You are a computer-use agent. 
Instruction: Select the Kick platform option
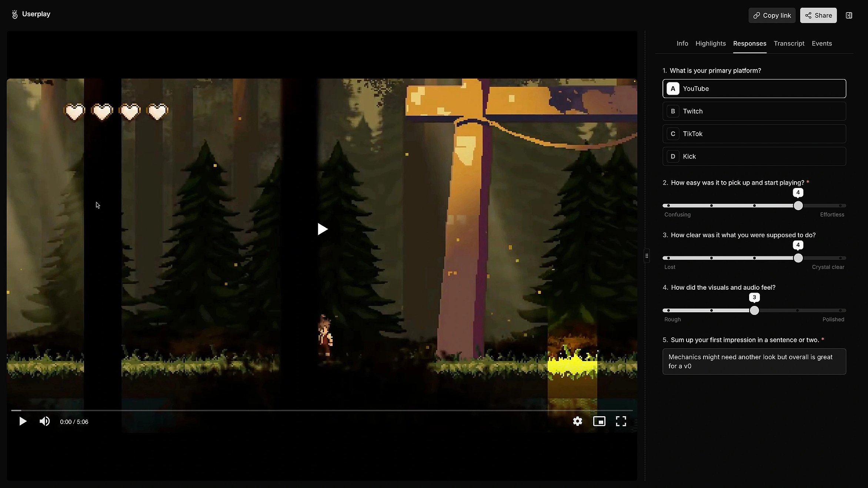(754, 157)
